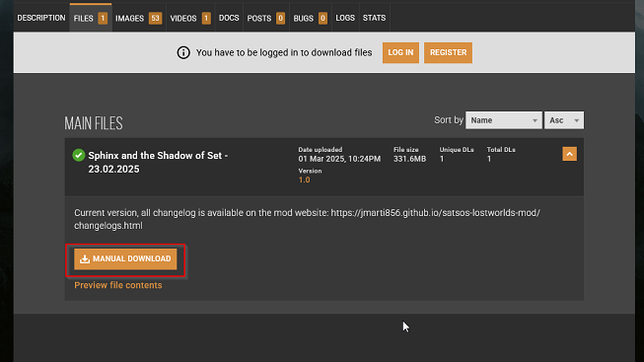This screenshot has width=644, height=362.
Task: Click the info circle icon
Action: (x=183, y=52)
